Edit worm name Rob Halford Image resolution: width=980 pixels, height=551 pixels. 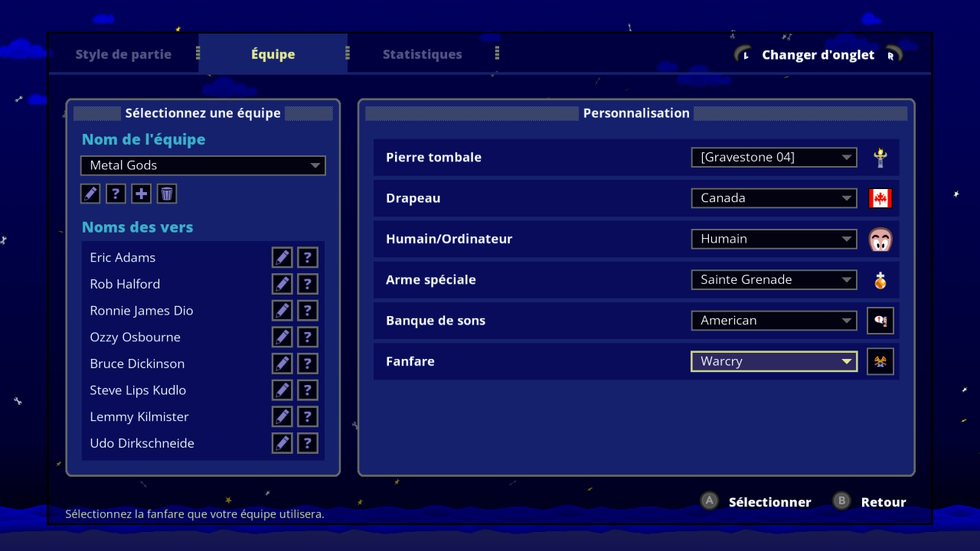coord(283,284)
